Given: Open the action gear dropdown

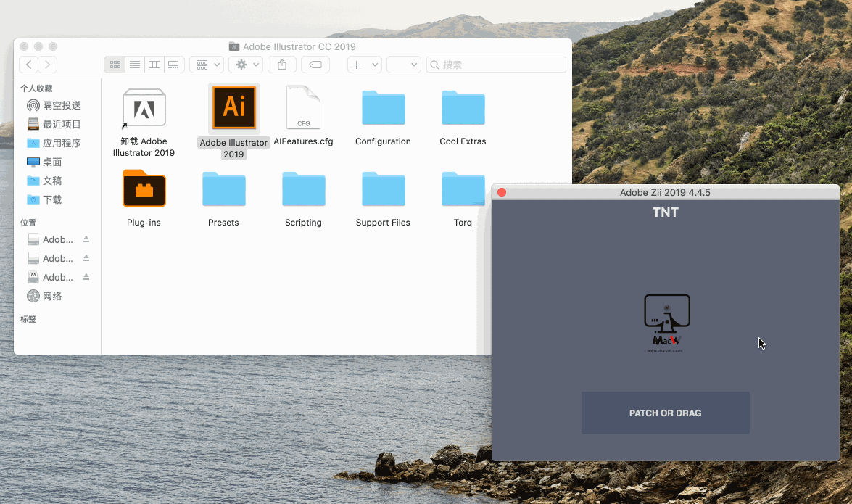Looking at the screenshot, I should tap(245, 65).
